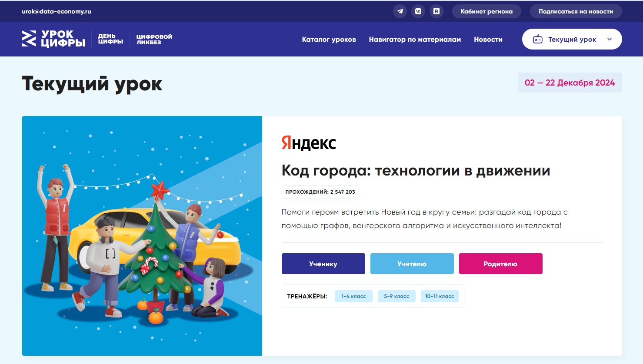
Task: Click the Кабинет региона button
Action: pyautogui.click(x=486, y=11)
